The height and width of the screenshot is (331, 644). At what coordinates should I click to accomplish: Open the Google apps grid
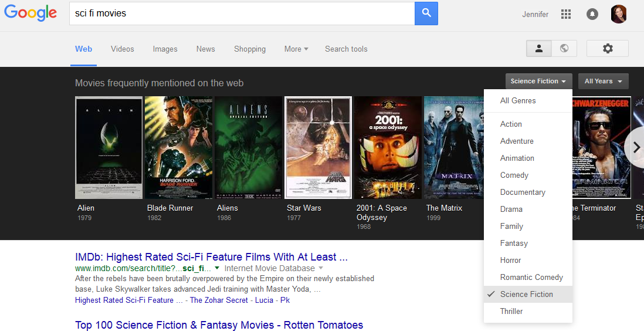[x=566, y=15]
